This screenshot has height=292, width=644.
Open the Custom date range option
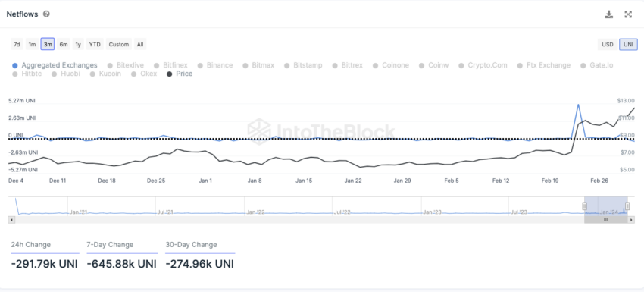coord(119,44)
